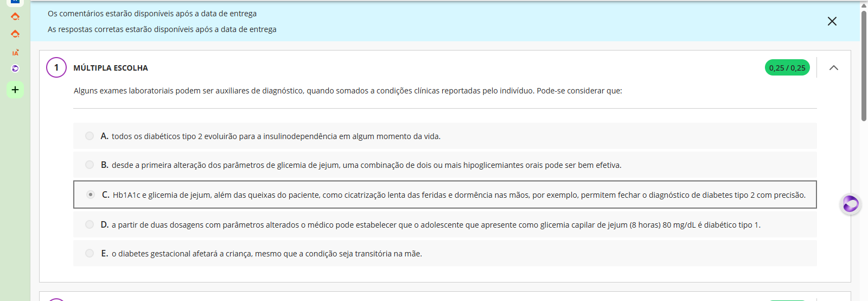Click the MÚLTIPLA ESCOLHA question heading
The width and height of the screenshot is (868, 301).
[x=111, y=68]
